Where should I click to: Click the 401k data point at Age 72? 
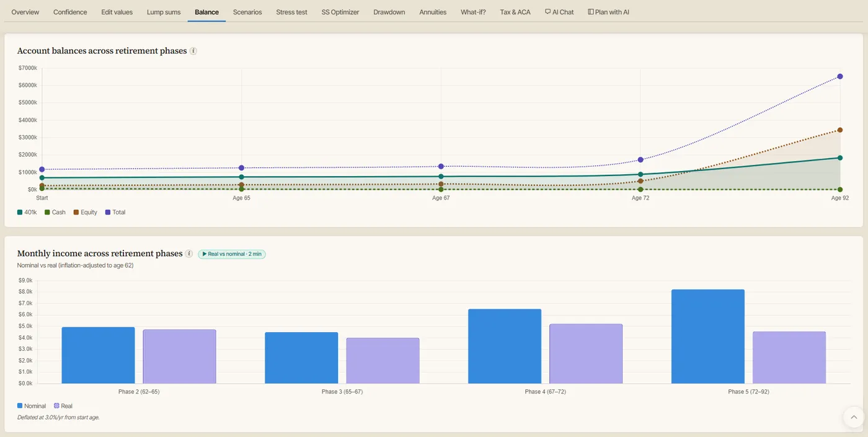pyautogui.click(x=640, y=175)
